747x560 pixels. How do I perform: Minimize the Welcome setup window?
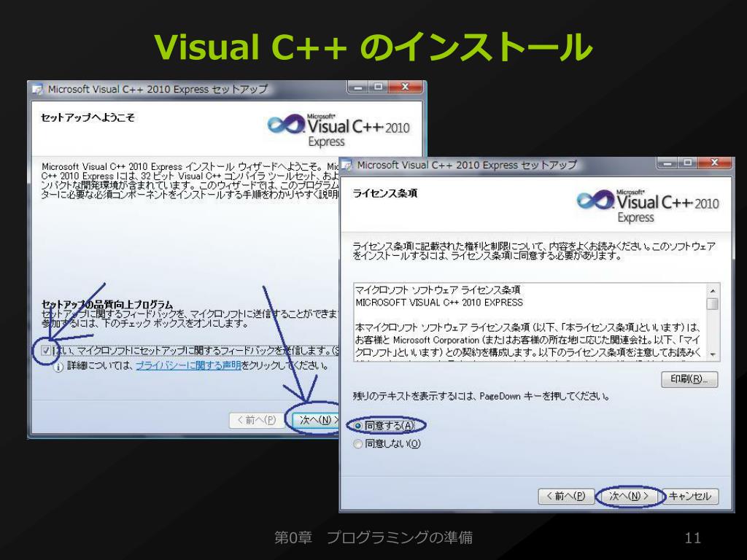pyautogui.click(x=357, y=87)
